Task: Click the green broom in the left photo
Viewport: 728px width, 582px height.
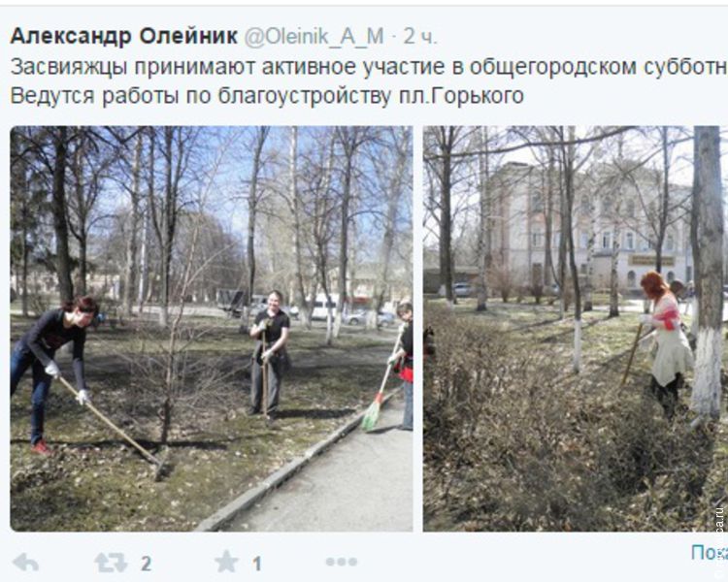Action: coord(372,412)
